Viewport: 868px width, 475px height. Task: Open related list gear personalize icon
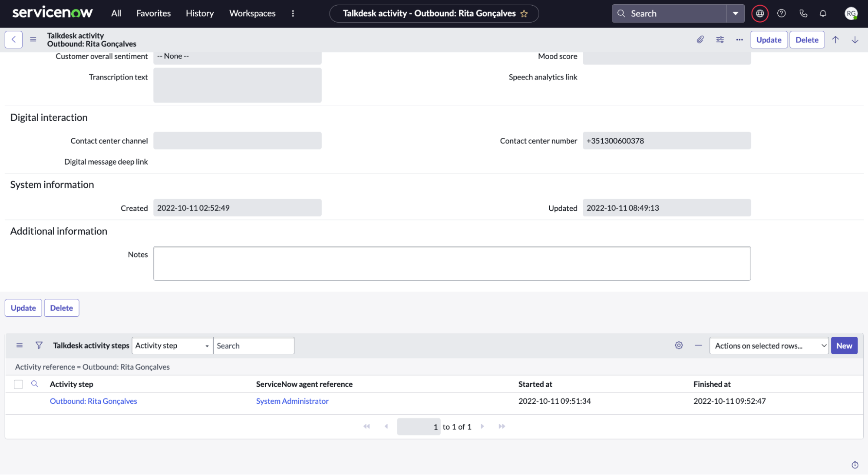[679, 345]
